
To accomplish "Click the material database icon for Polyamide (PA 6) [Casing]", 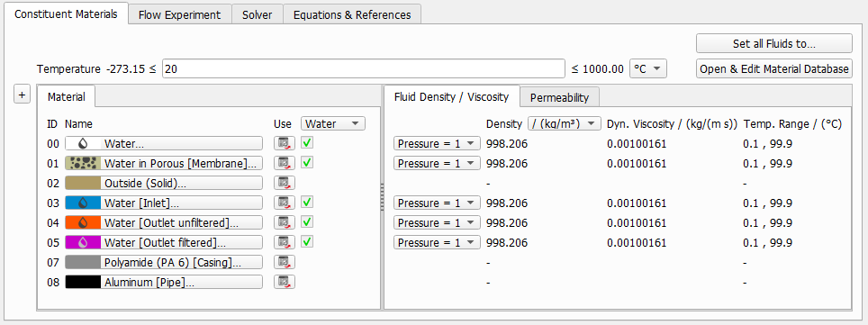I will pyautogui.click(x=285, y=262).
